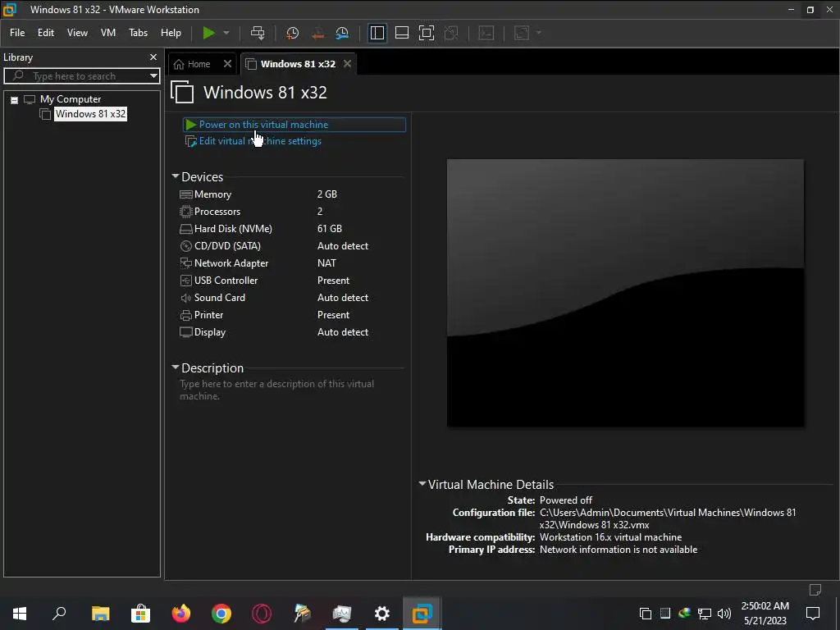The width and height of the screenshot is (840, 630).
Task: Close the Library panel
Action: pos(153,57)
